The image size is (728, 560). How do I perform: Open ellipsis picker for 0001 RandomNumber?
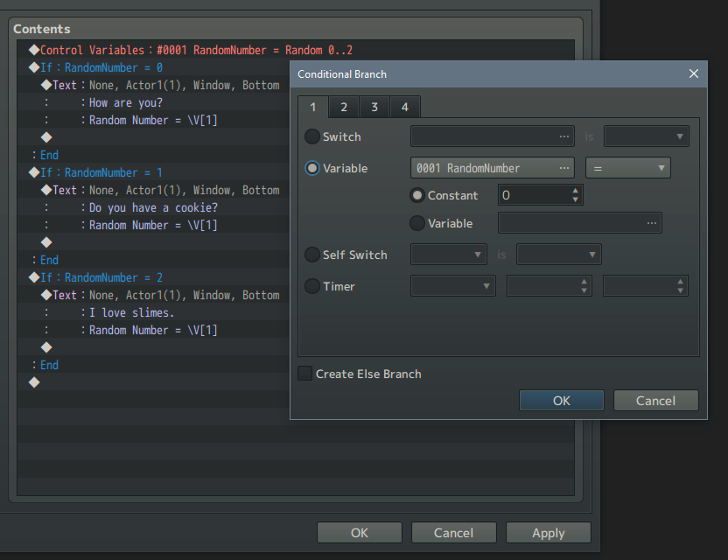click(564, 168)
